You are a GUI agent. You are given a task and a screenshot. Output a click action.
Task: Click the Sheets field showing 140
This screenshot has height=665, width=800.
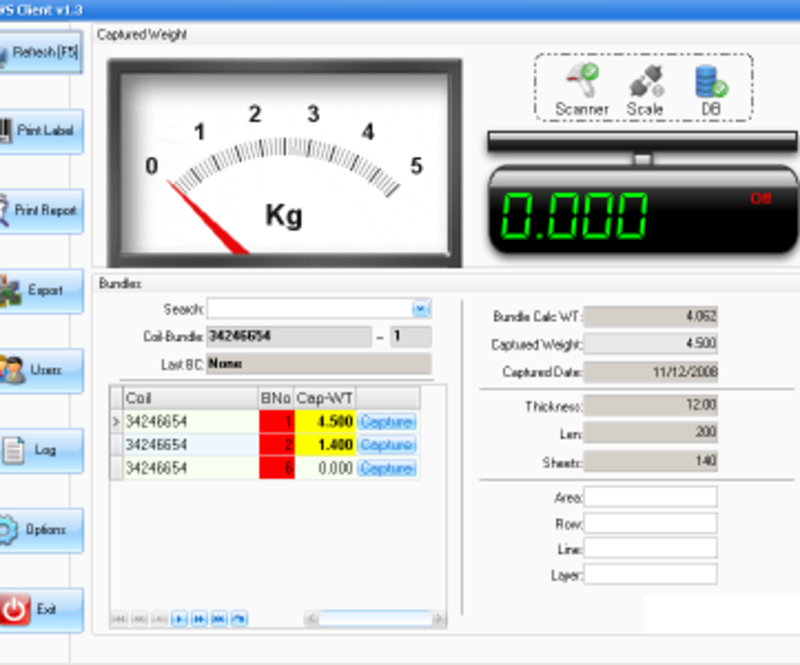[651, 461]
